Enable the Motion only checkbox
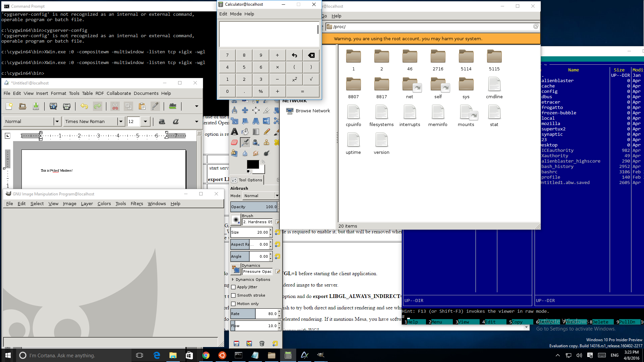Viewport: 644px width, 362px height. pos(233,304)
